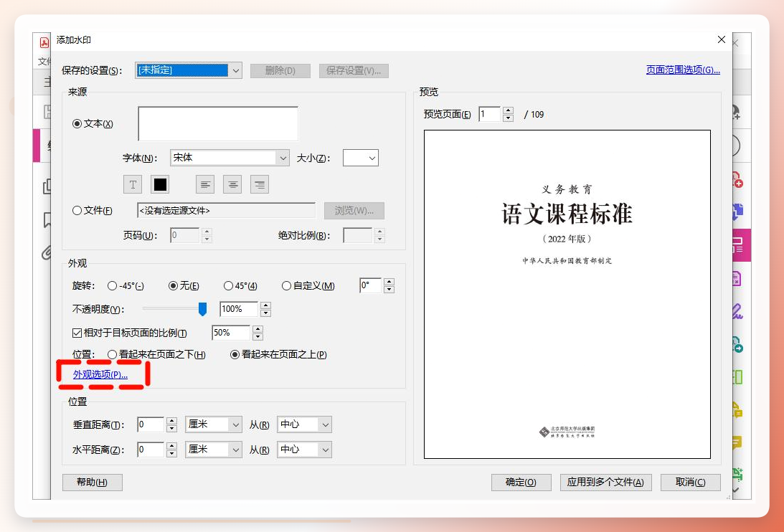Image resolution: width=784 pixels, height=532 pixels.
Task: Select the 45° rotation radio button
Action: (229, 285)
